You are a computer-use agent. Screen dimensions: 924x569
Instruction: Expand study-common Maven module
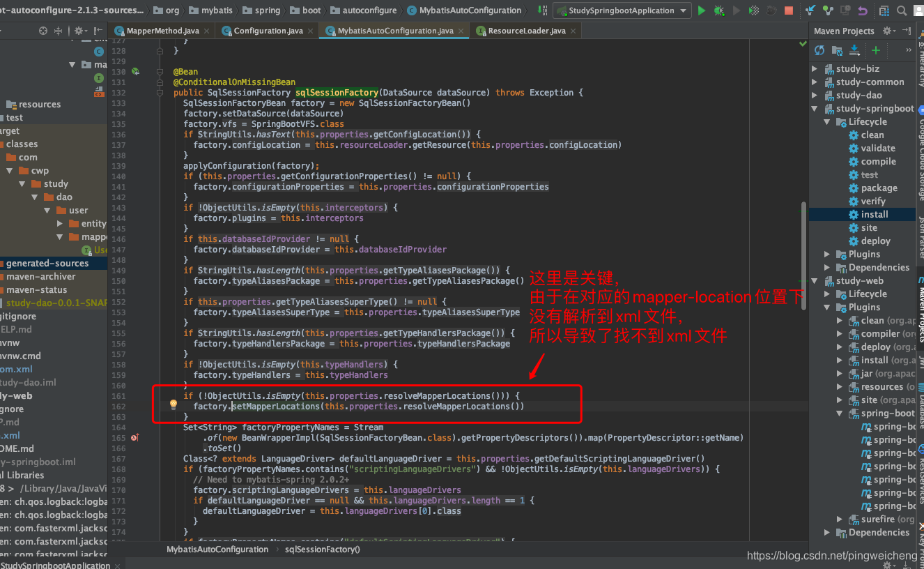[x=815, y=82]
